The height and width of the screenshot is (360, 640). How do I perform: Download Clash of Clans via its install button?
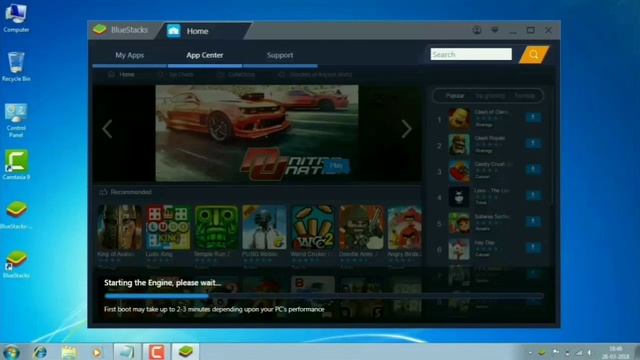tap(533, 118)
